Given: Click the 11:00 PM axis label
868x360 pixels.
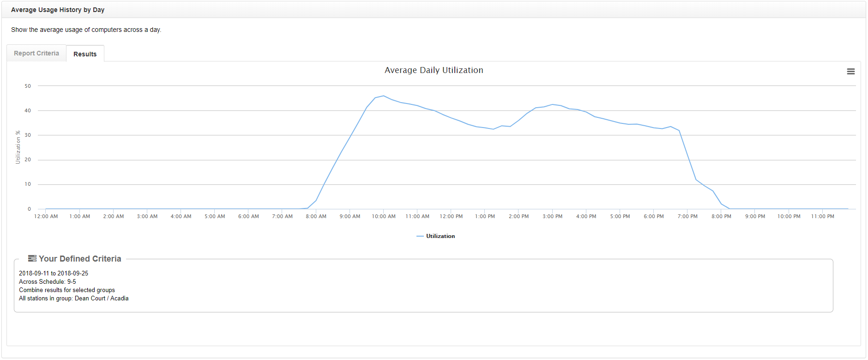Looking at the screenshot, I should [823, 216].
